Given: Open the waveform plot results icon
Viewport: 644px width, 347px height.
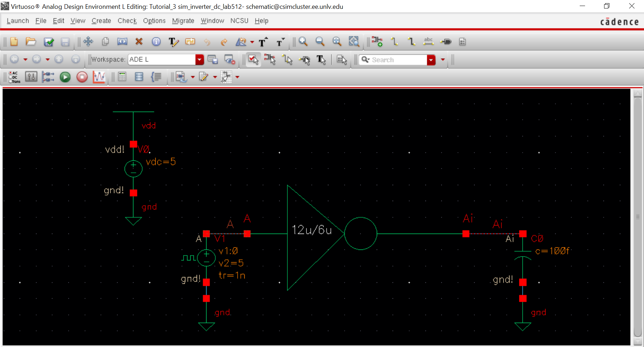Looking at the screenshot, I should click(99, 77).
